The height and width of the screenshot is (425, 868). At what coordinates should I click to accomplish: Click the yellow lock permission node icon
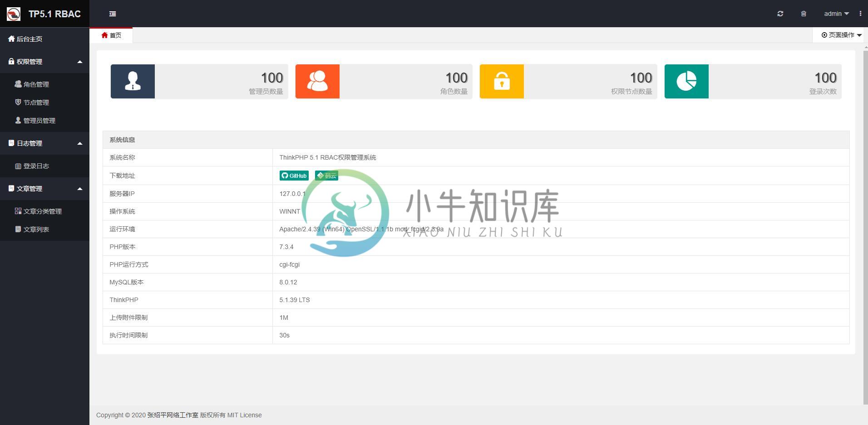[502, 81]
